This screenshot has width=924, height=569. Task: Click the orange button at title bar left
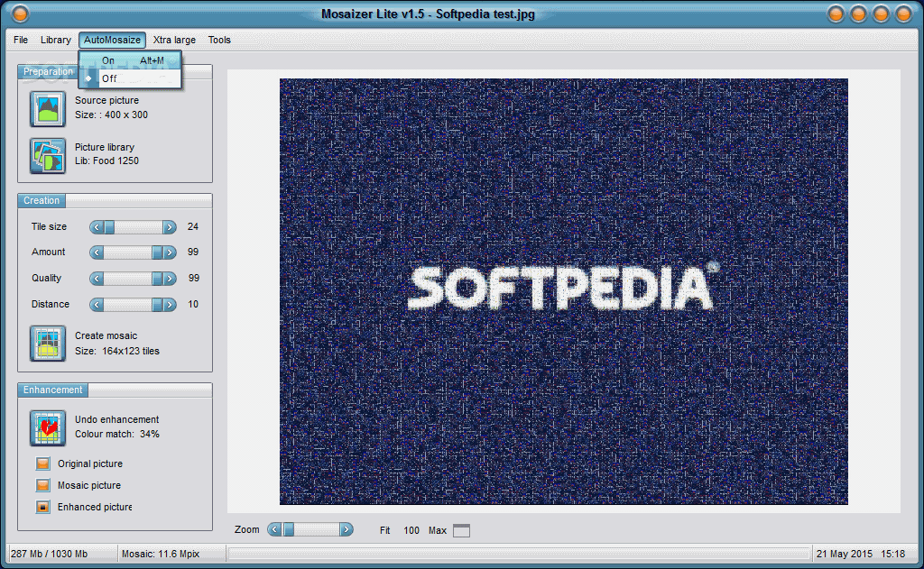click(x=21, y=13)
